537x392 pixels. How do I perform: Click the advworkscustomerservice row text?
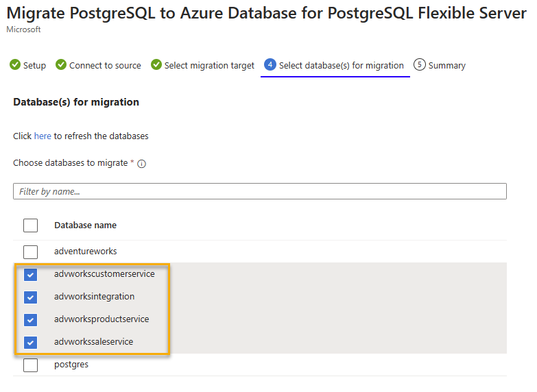coord(104,274)
